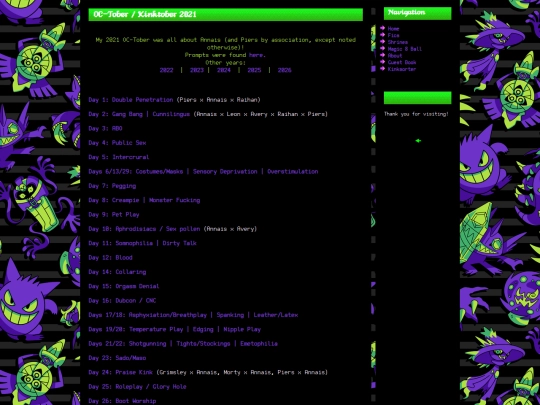Image resolution: width=540 pixels, height=405 pixels.
Task: Open the Day 1 story link
Action: pos(131,100)
